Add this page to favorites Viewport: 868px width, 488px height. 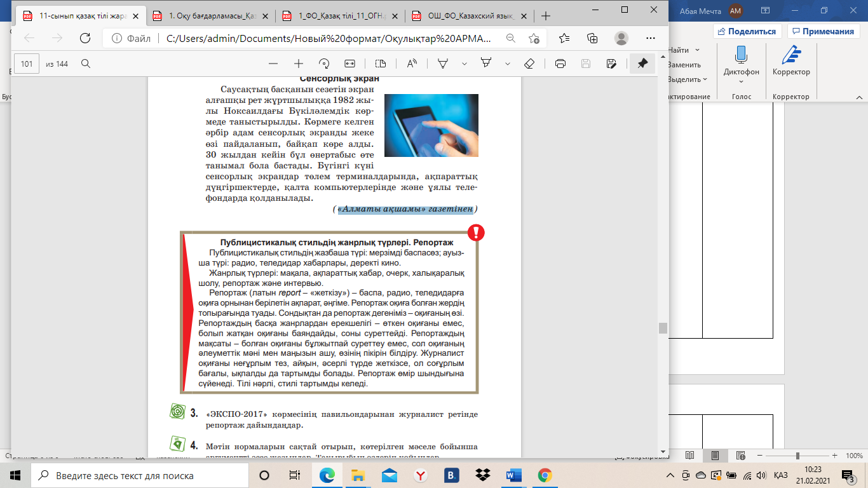(534, 38)
